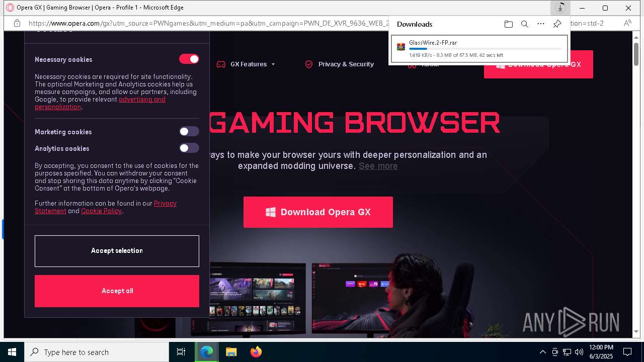Click the volume speaker tray icon

(x=579, y=352)
